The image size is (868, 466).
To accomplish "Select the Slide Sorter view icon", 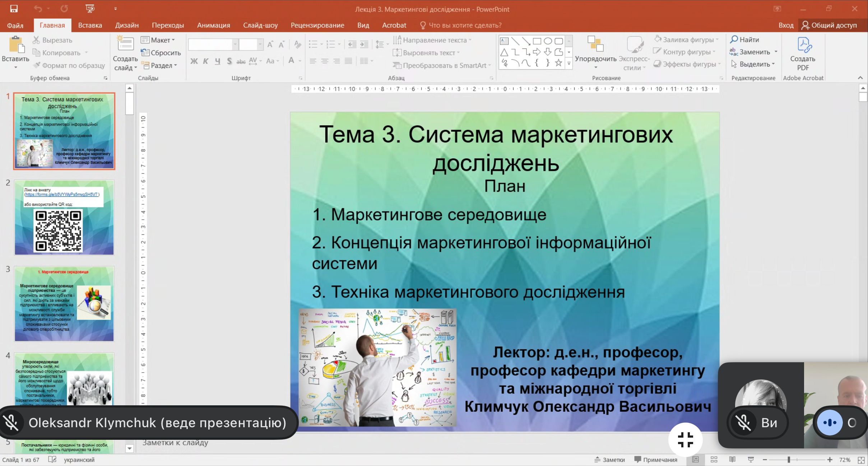I will [714, 460].
